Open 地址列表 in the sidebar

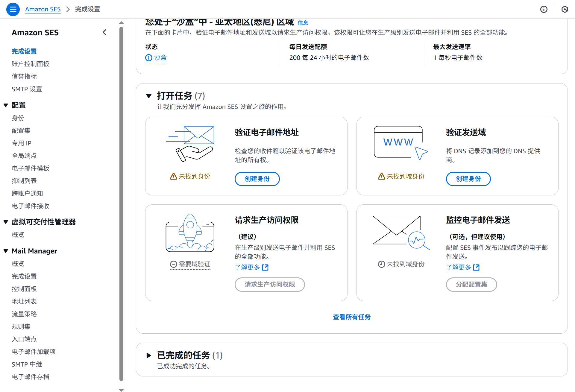click(24, 302)
